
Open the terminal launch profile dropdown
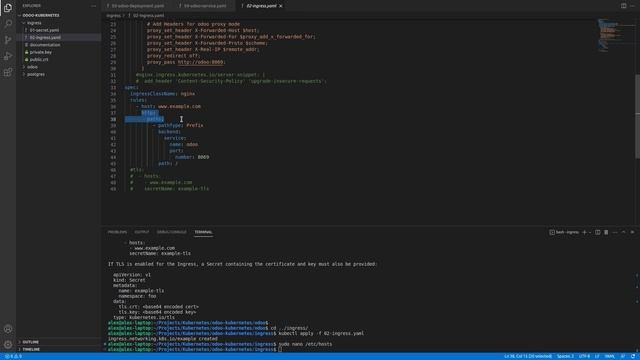tap(590, 232)
